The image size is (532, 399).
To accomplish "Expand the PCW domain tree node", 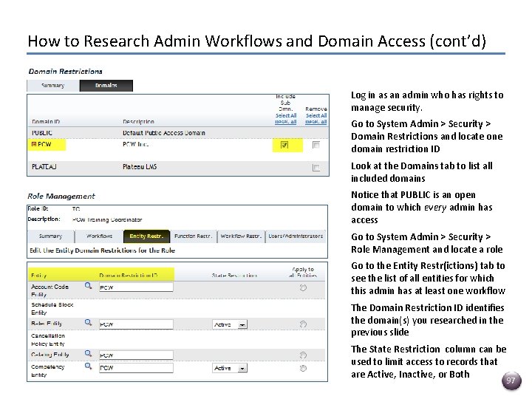I will click(x=33, y=144).
